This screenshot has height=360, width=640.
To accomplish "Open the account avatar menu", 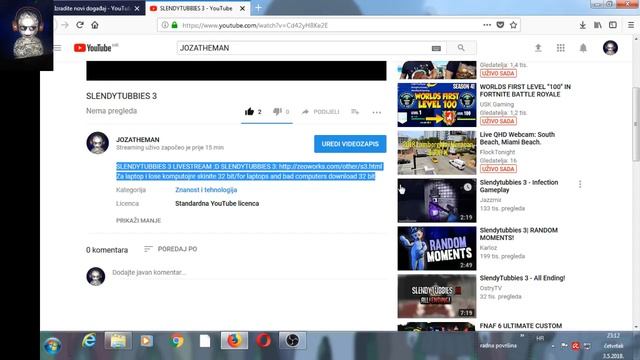I will point(610,48).
